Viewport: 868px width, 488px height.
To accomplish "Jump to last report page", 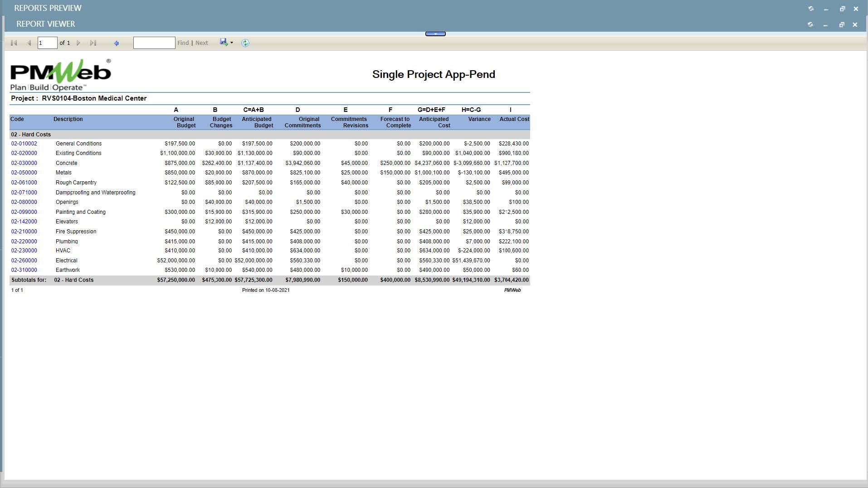I will coord(93,43).
